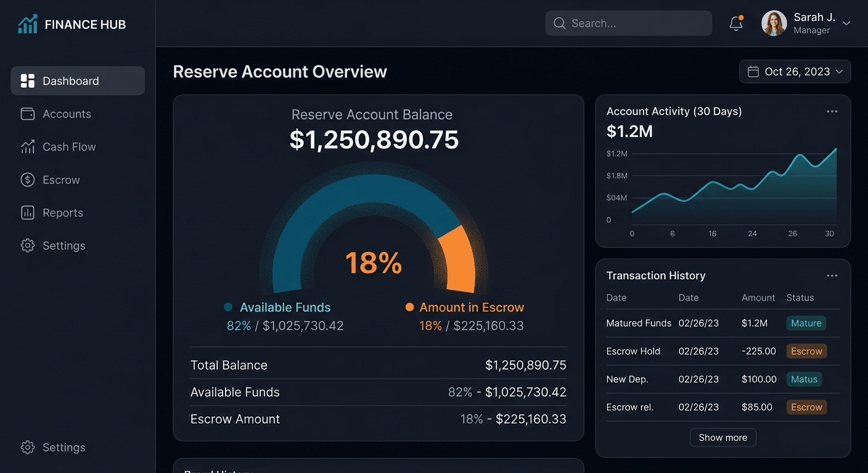Click the FINANCE HUB brand title
This screenshot has width=868, height=473.
click(85, 25)
